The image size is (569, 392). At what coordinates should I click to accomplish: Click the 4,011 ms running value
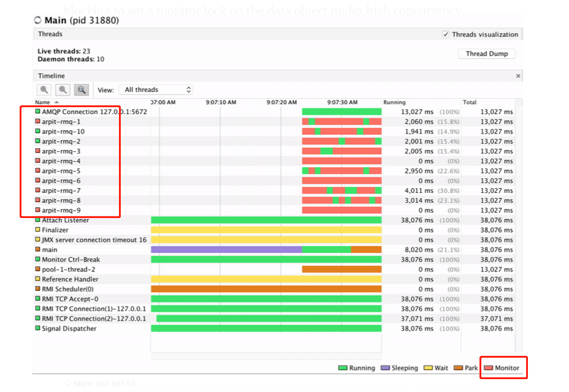[x=419, y=190]
